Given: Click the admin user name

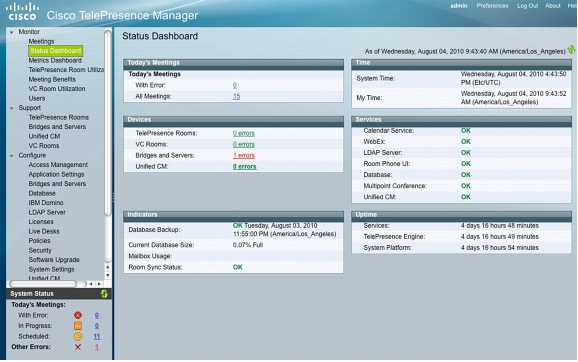Looking at the screenshot, I should tap(459, 6).
